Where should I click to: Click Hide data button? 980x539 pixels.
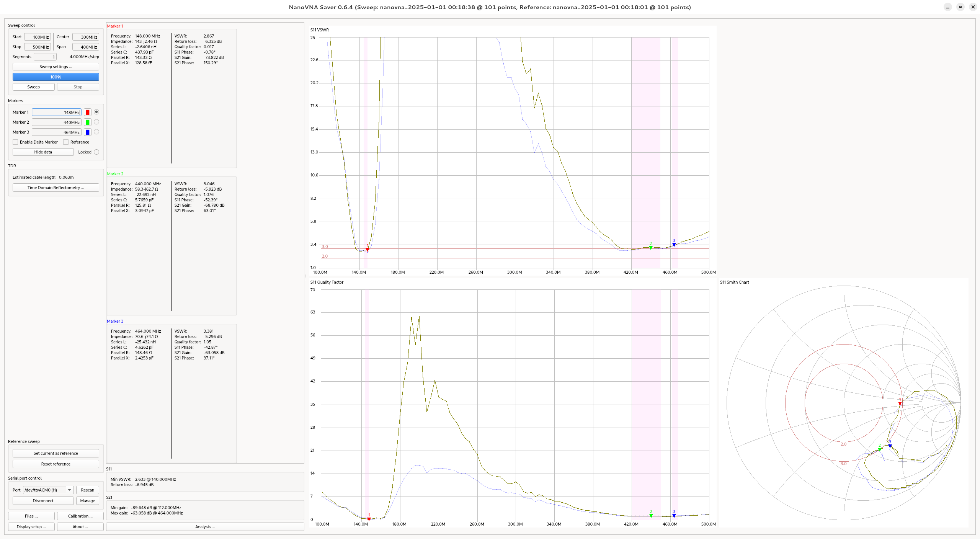click(x=43, y=152)
